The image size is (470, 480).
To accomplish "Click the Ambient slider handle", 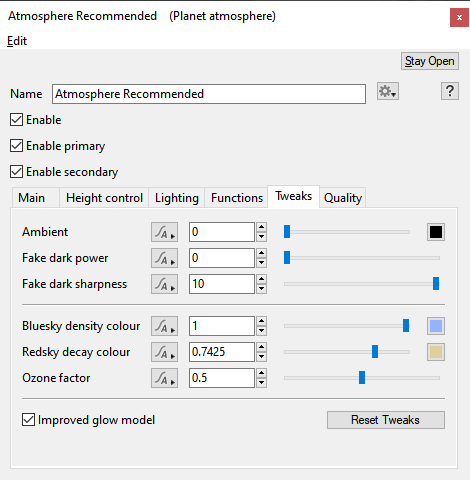I will [287, 232].
